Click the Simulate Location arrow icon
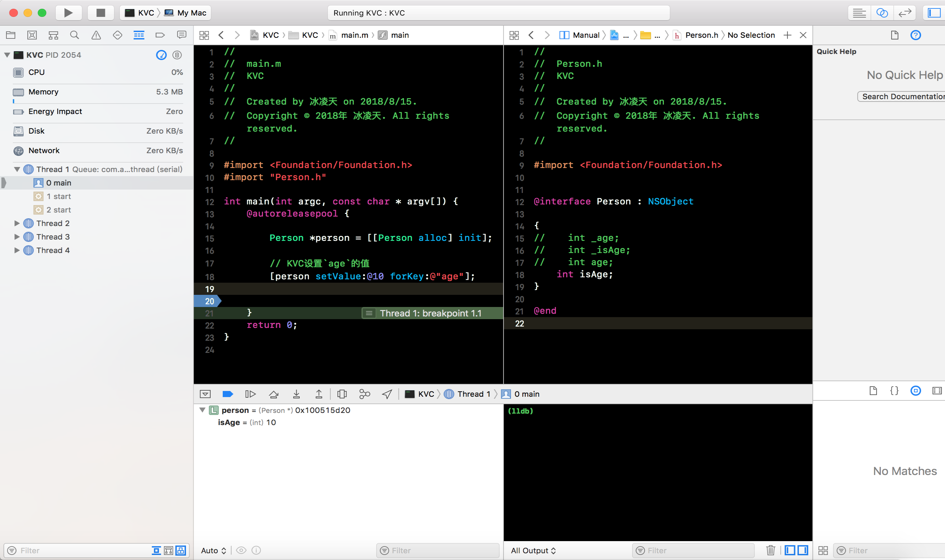The width and height of the screenshot is (945, 560). pos(387,394)
